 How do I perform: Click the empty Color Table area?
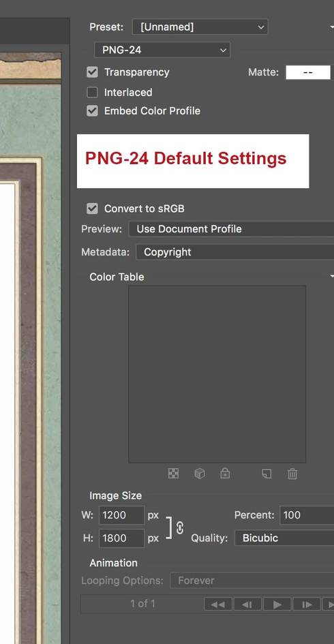(217, 374)
